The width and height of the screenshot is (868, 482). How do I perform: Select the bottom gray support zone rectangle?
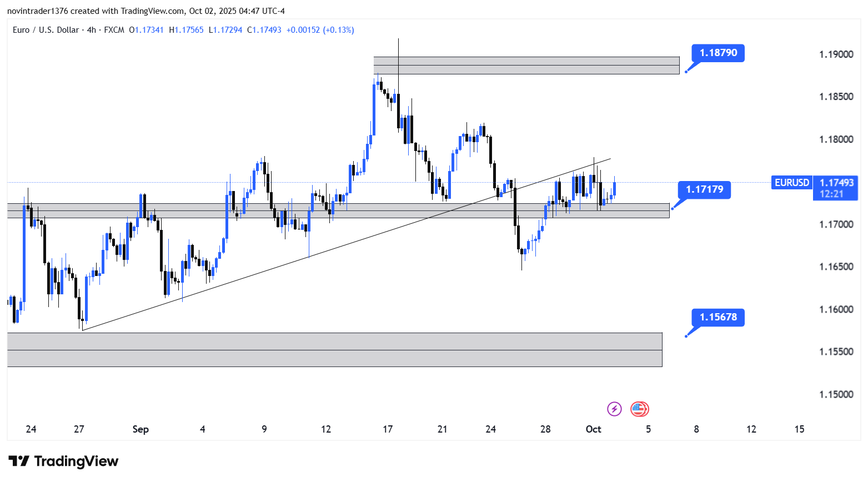[x=334, y=350]
